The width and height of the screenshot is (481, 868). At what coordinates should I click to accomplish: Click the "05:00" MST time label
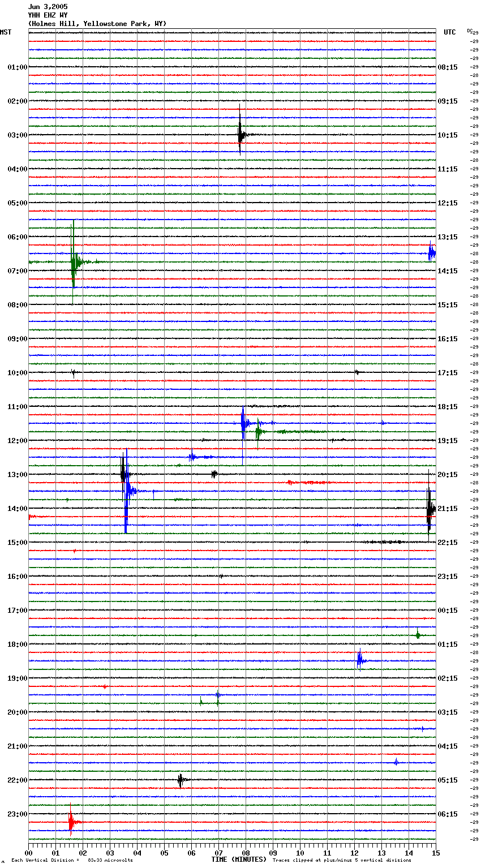18,203
